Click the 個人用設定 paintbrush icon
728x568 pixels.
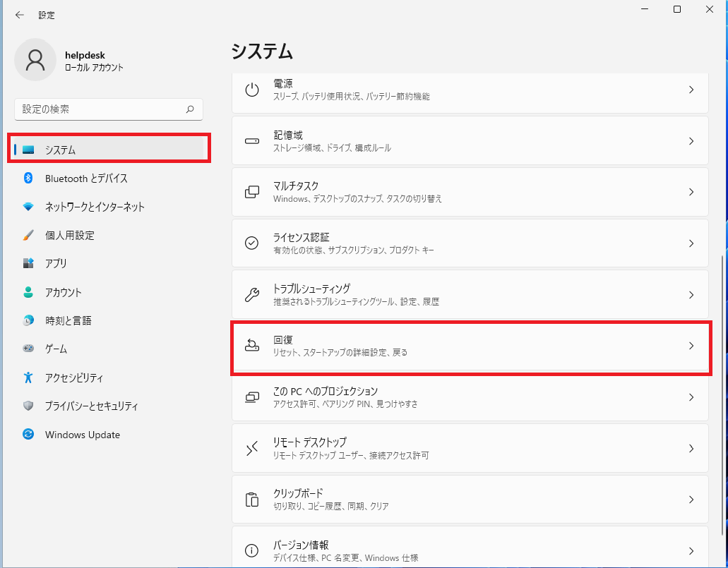[28, 235]
